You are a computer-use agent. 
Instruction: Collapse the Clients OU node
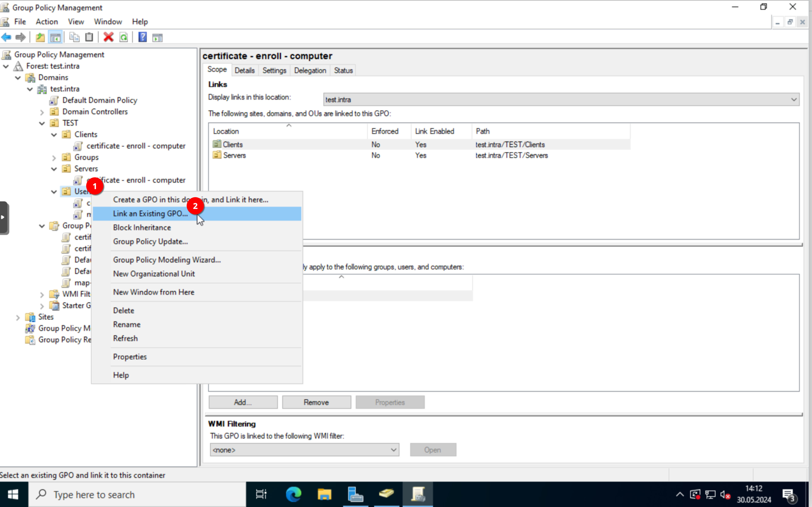[54, 135]
